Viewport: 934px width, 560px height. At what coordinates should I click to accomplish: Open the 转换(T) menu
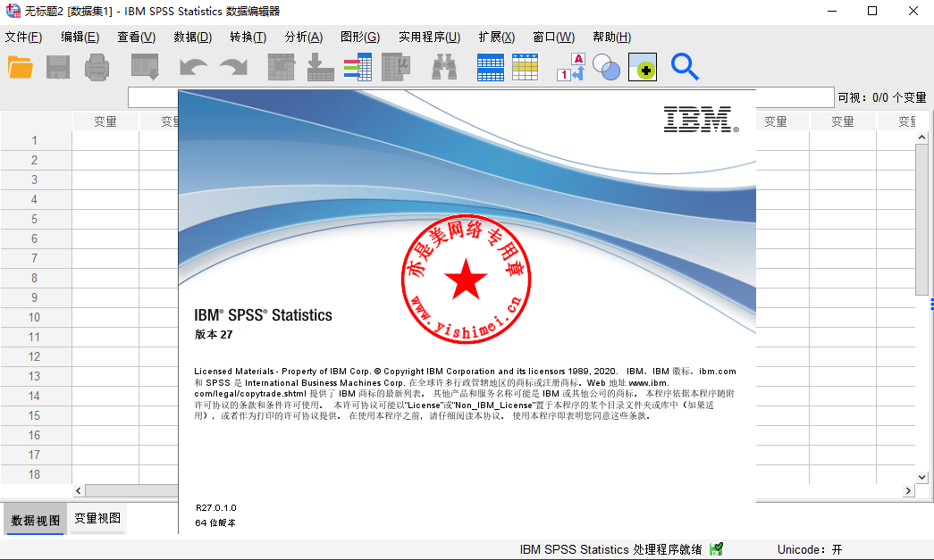coord(248,38)
